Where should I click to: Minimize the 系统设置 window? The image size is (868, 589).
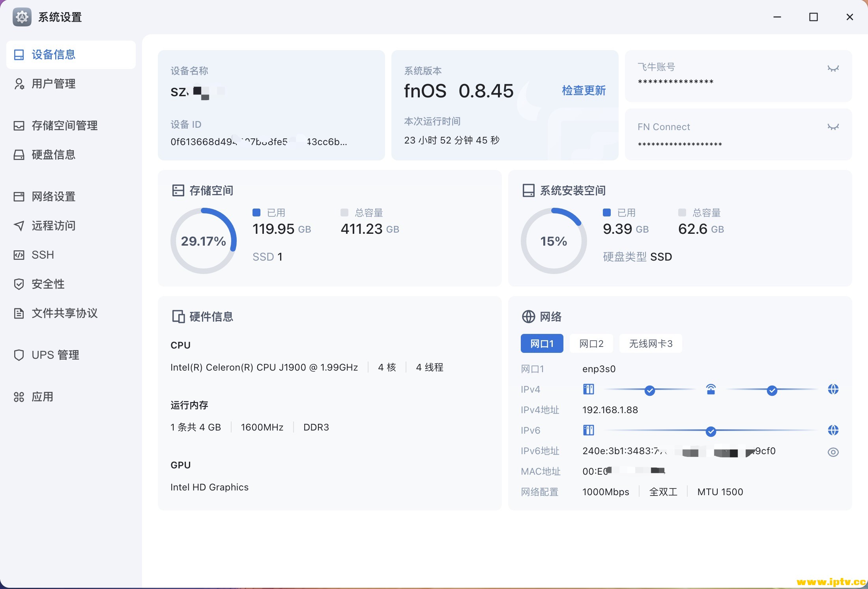[x=777, y=17]
